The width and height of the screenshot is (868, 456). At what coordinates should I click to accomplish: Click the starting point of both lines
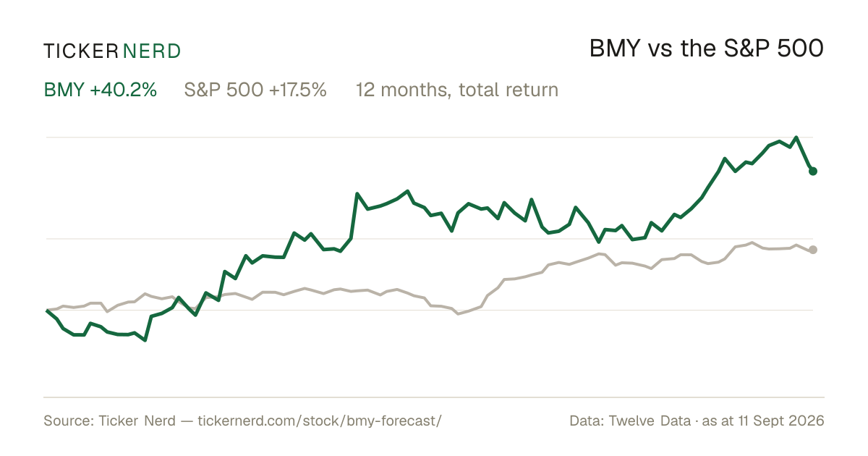tap(47, 311)
